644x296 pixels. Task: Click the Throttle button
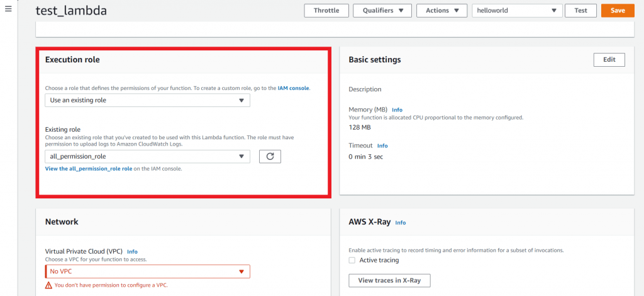click(326, 11)
